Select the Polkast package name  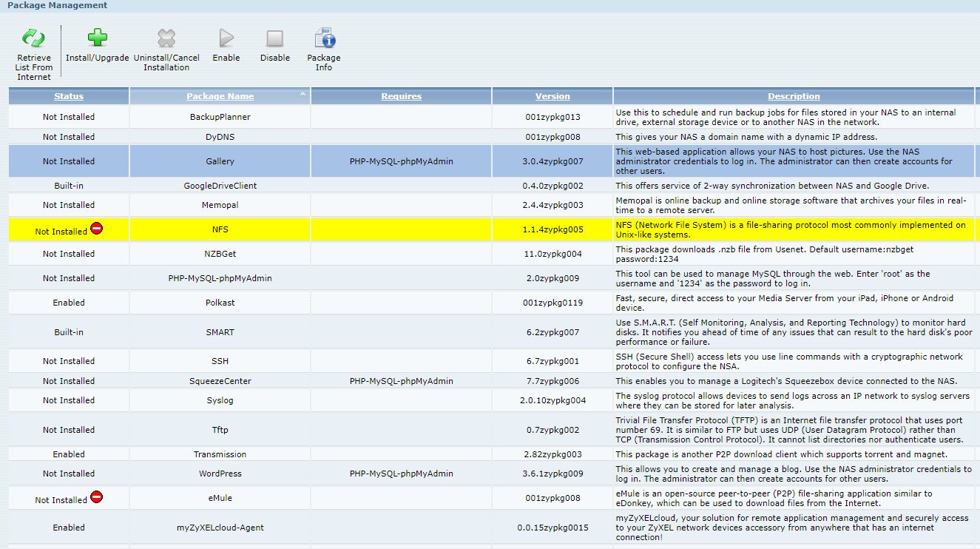(220, 303)
